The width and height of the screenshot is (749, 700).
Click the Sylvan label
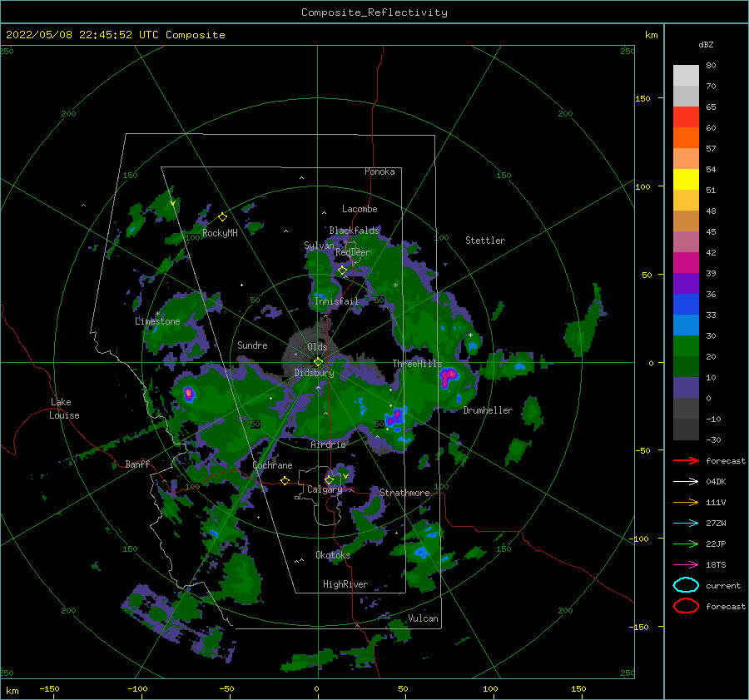319,246
